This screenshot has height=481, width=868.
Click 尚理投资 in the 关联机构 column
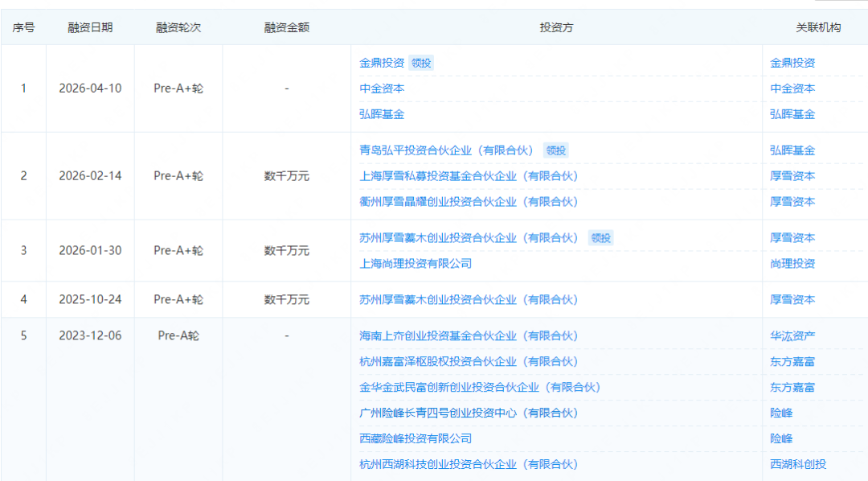[792, 264]
